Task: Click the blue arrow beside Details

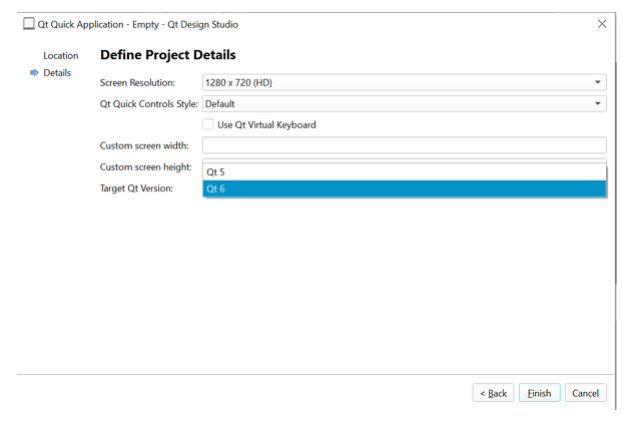Action: coord(34,72)
